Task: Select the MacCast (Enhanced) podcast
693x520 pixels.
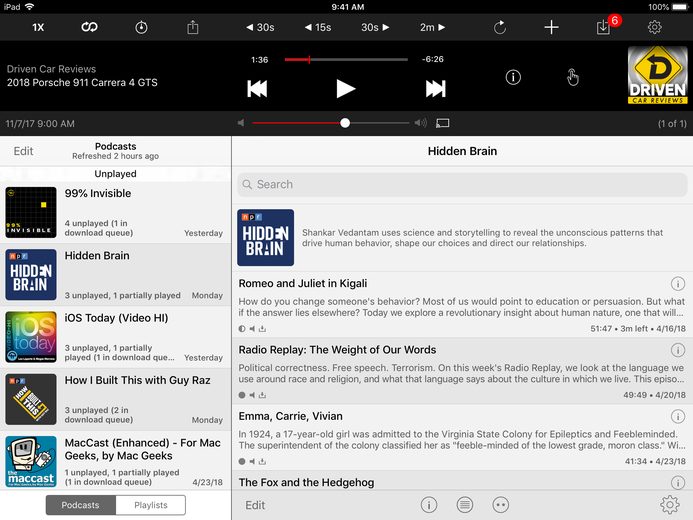Action: coord(115,461)
